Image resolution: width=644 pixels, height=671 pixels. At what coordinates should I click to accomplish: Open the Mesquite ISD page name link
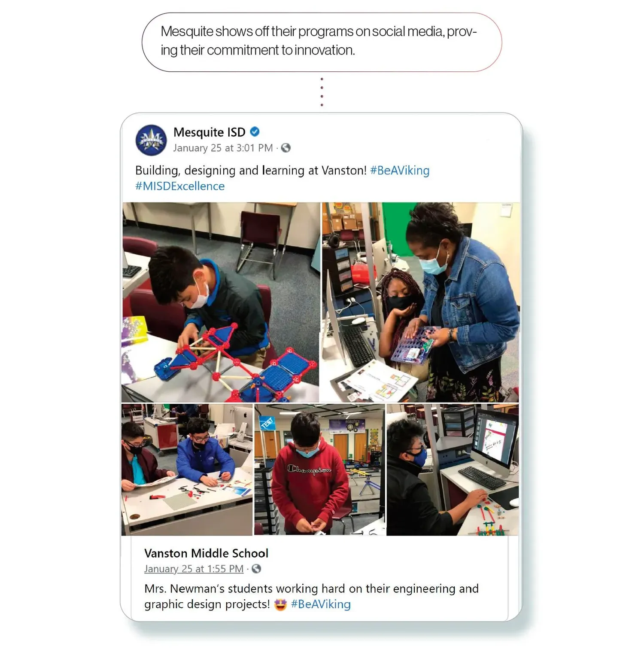(x=210, y=132)
